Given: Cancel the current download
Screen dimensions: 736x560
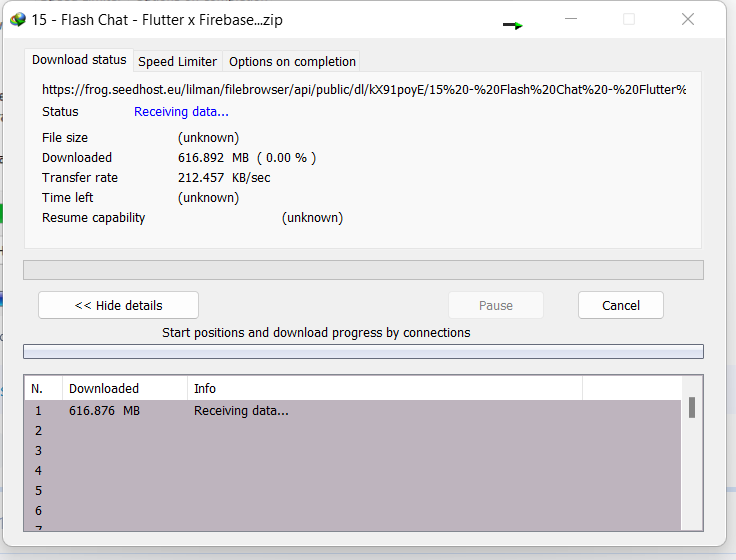Looking at the screenshot, I should tap(621, 305).
